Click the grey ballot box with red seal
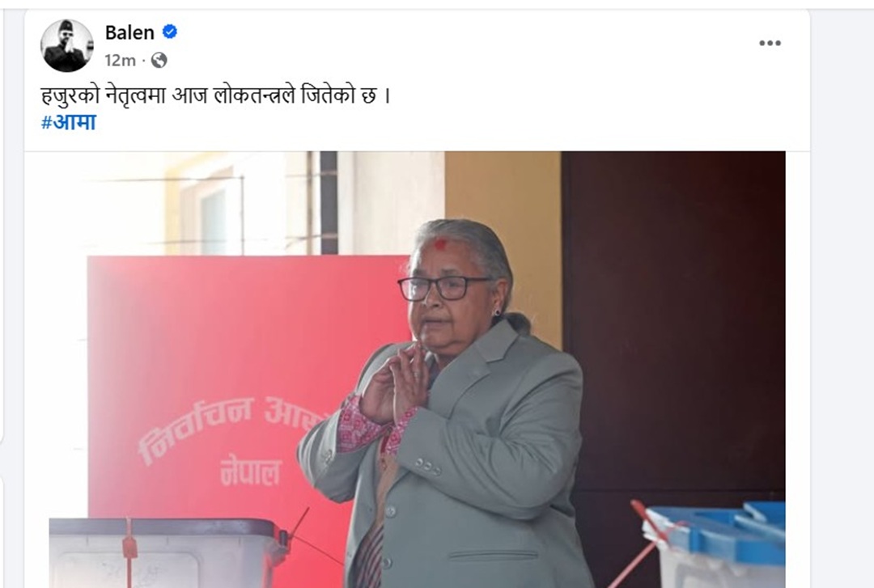The image size is (874, 588). tap(168, 552)
